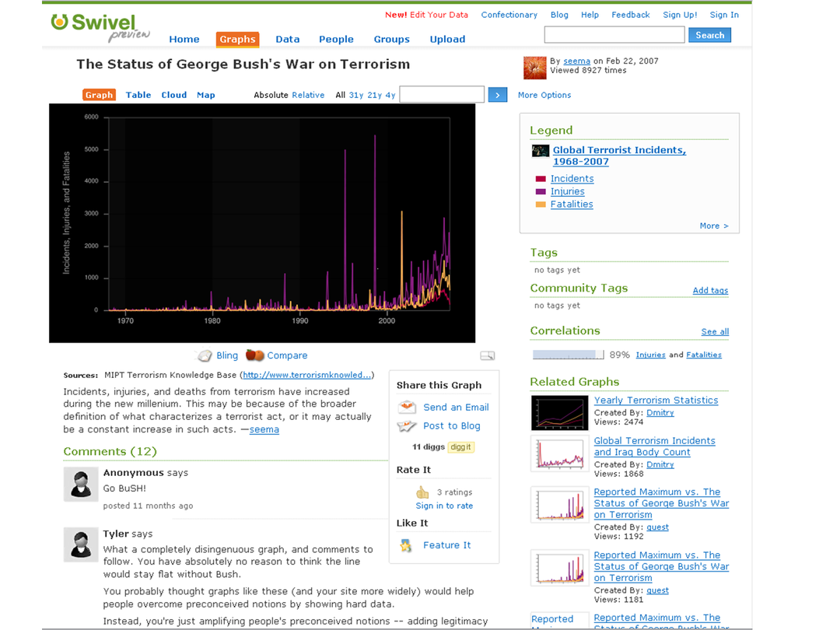The width and height of the screenshot is (840, 630).
Task: Expand More Options next to range field
Action: (544, 95)
